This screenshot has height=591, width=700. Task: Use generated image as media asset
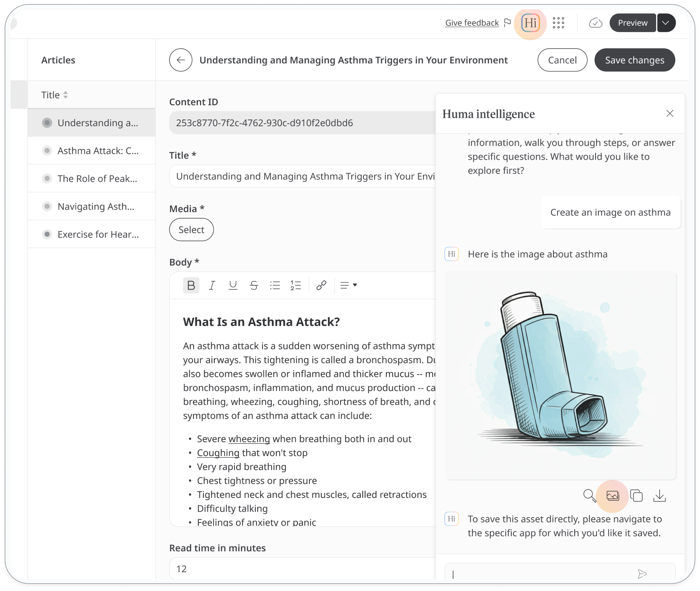click(x=612, y=496)
